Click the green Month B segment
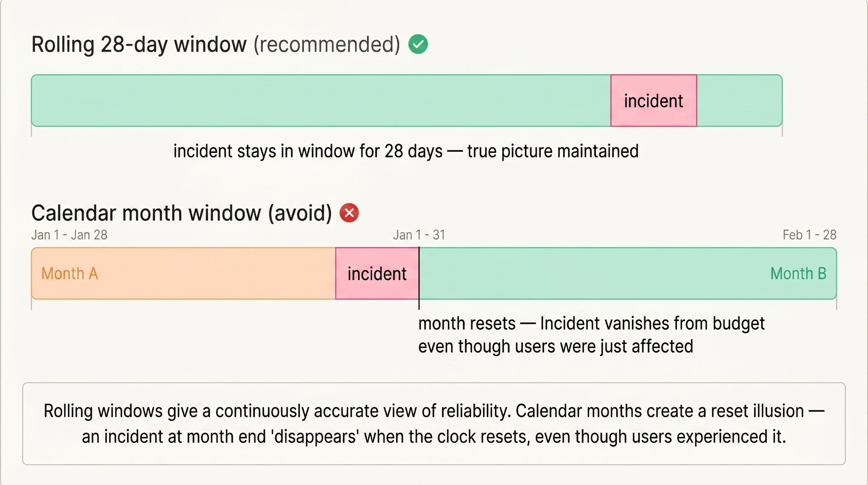 [x=628, y=273]
